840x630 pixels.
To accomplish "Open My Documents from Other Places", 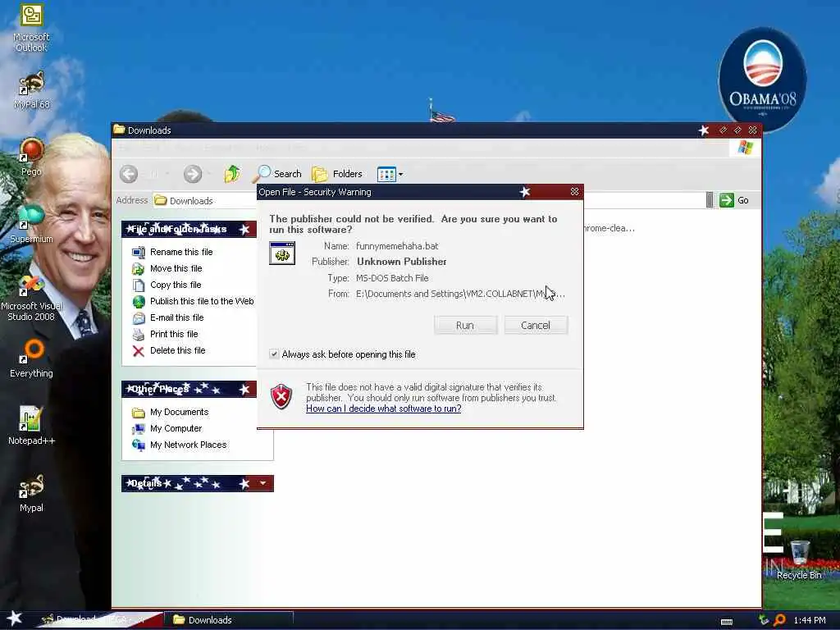I will click(170, 412).
